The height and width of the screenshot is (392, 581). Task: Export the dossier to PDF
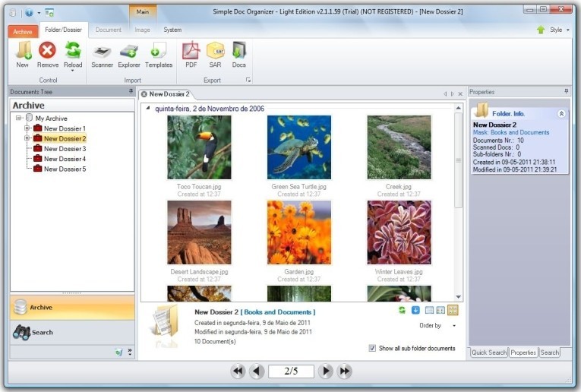tap(191, 55)
